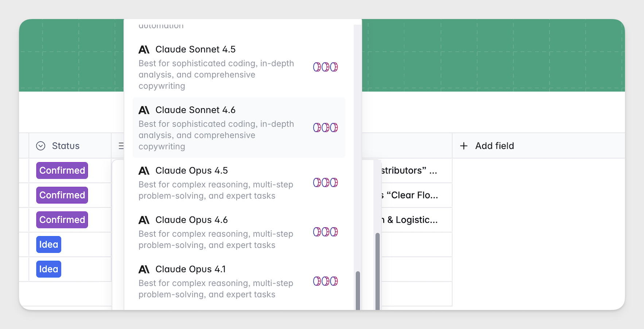The width and height of the screenshot is (644, 329).
Task: Click the Anthropic logo beside Claude Sonnet 4.6
Action: pos(144,110)
